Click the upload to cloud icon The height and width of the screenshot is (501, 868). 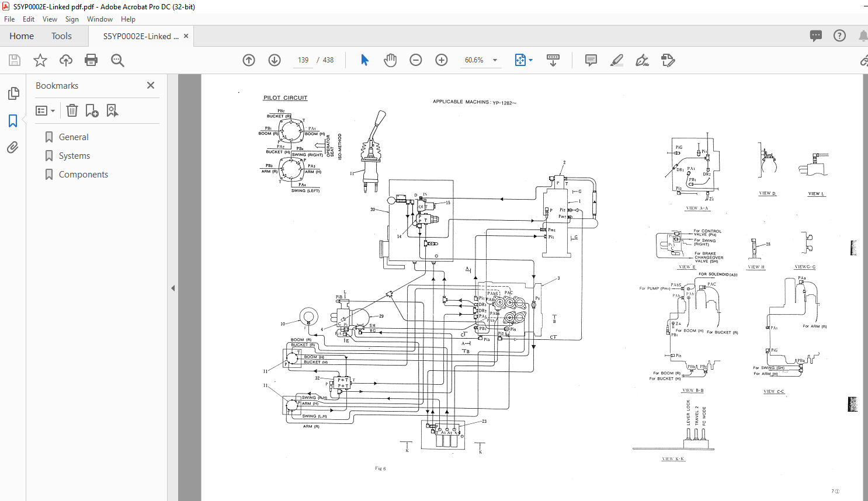pyautogui.click(x=66, y=60)
